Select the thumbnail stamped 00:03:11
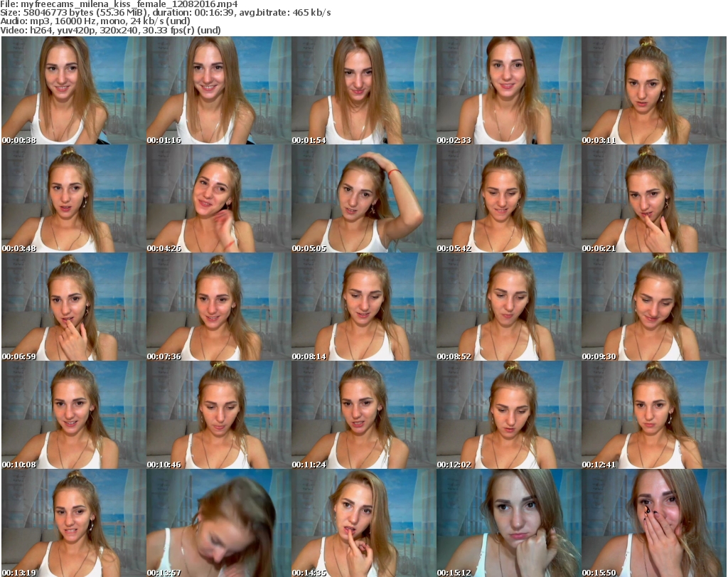The width and height of the screenshot is (728, 577). tap(654, 90)
